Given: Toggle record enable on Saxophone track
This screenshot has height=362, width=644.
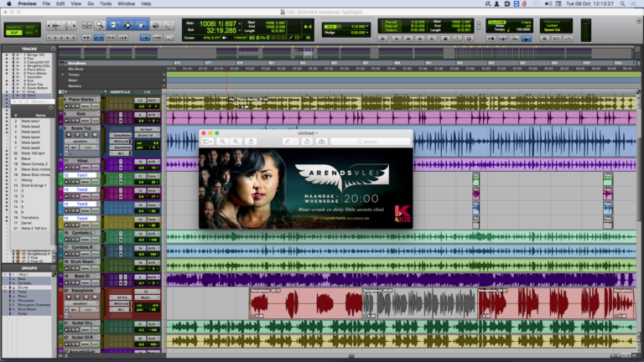Looking at the screenshot, I should tap(69, 297).
